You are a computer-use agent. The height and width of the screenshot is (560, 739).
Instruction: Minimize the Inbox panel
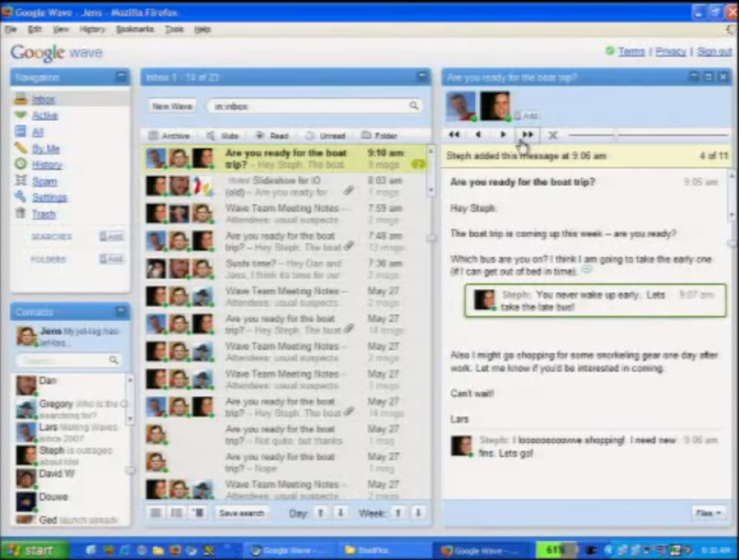[423, 76]
